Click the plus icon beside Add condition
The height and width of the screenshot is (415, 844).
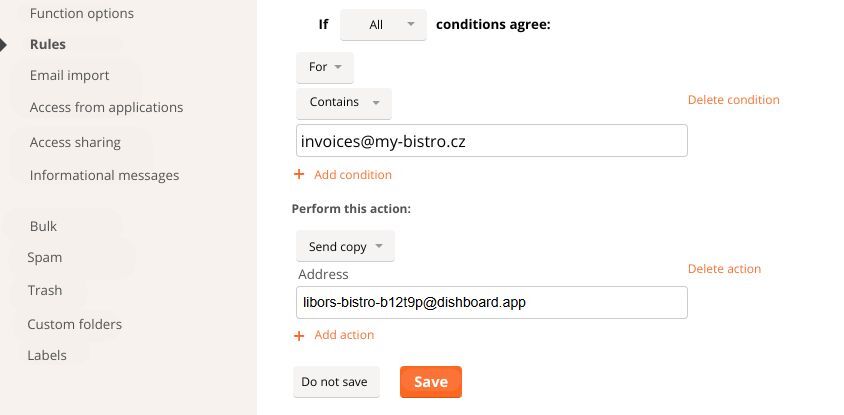click(298, 175)
